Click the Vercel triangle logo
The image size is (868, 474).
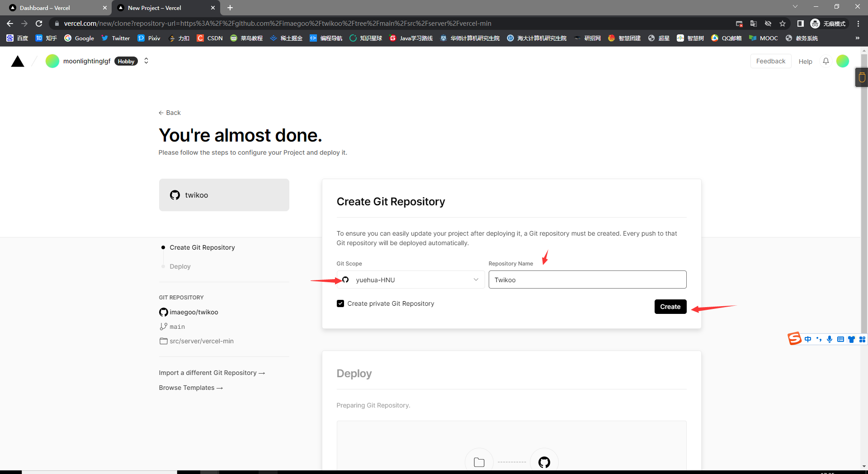click(x=18, y=62)
